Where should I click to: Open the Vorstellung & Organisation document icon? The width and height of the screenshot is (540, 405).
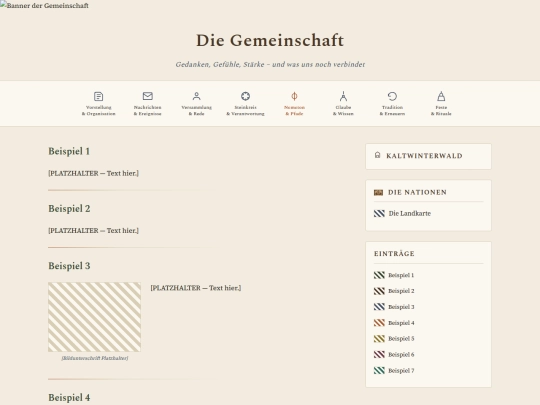[x=98, y=96]
